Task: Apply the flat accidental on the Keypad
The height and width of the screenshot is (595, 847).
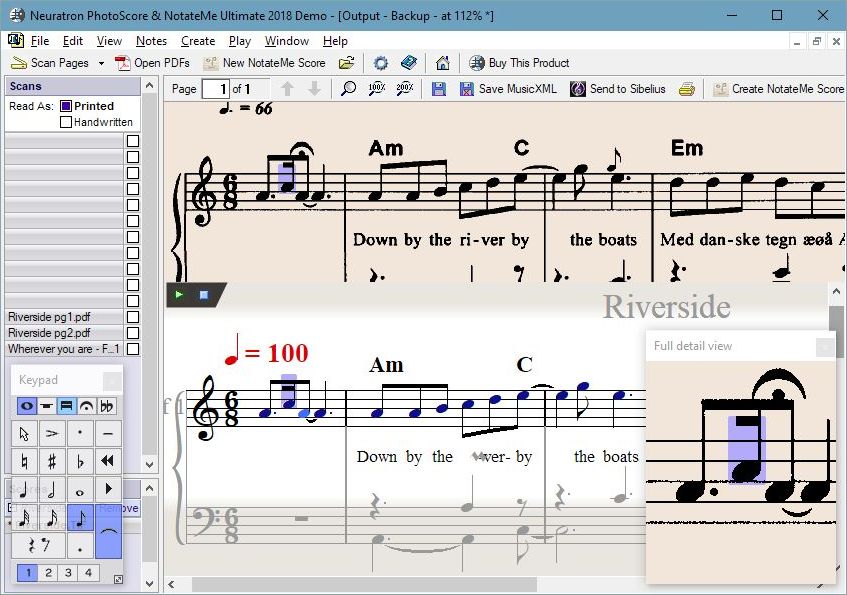Action: pyautogui.click(x=80, y=461)
